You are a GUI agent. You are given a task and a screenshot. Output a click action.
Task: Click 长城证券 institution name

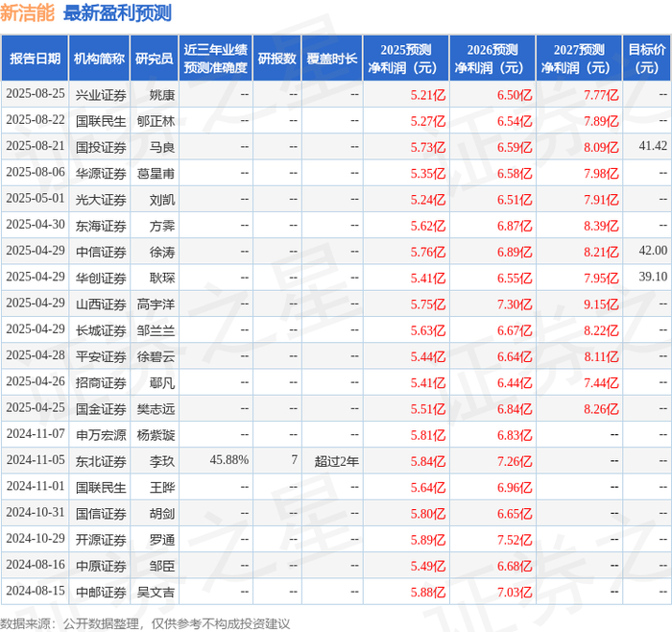(101, 330)
